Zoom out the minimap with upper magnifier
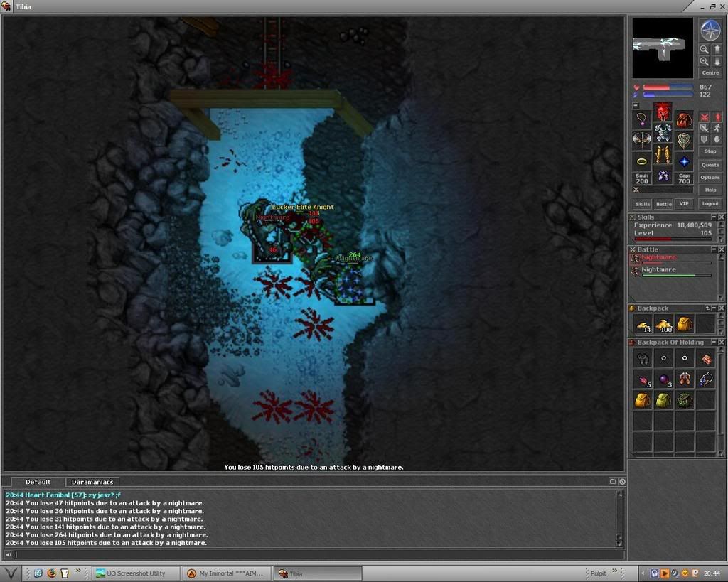 point(705,49)
